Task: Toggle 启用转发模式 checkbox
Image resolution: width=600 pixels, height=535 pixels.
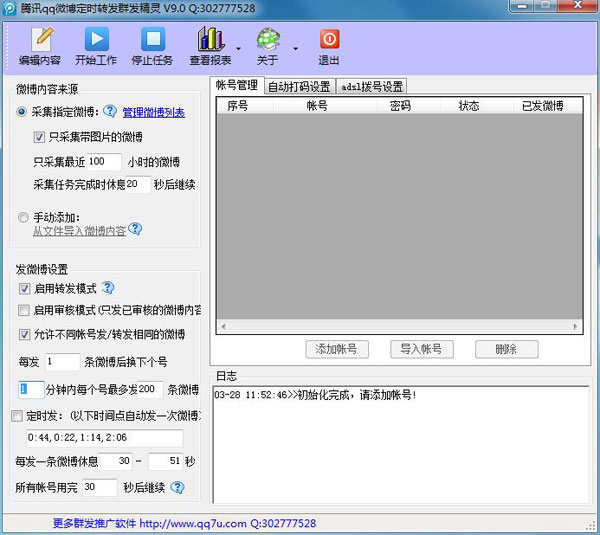Action: [24, 289]
